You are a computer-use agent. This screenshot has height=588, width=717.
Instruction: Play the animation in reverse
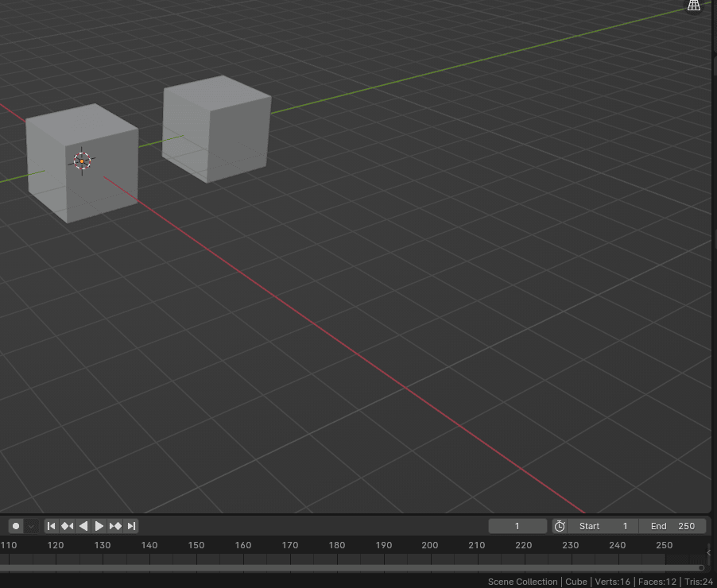(x=83, y=526)
